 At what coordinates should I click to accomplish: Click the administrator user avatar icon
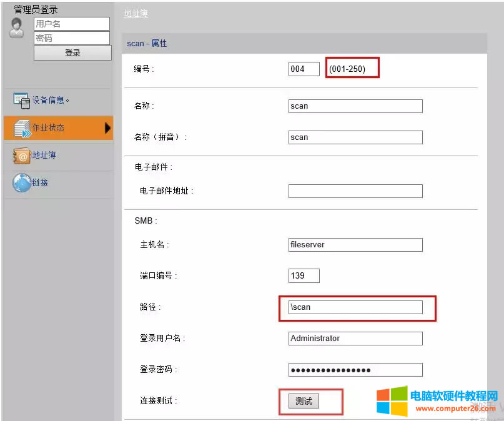coord(17,28)
